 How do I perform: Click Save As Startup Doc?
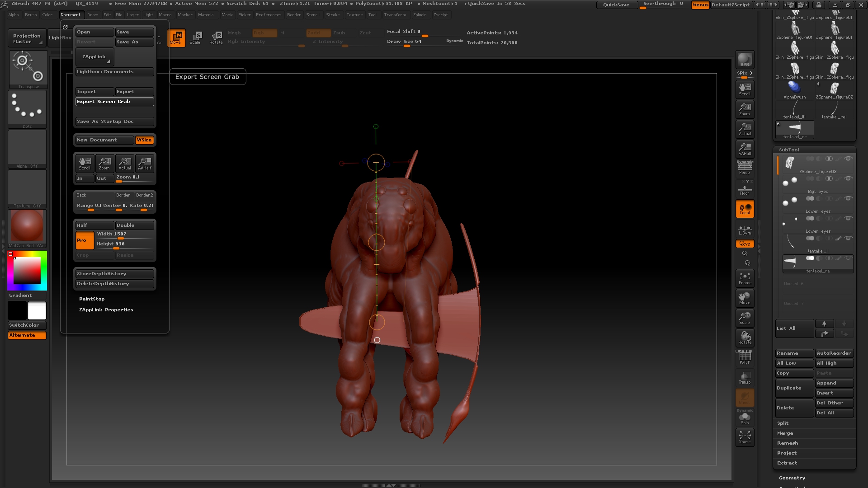115,122
